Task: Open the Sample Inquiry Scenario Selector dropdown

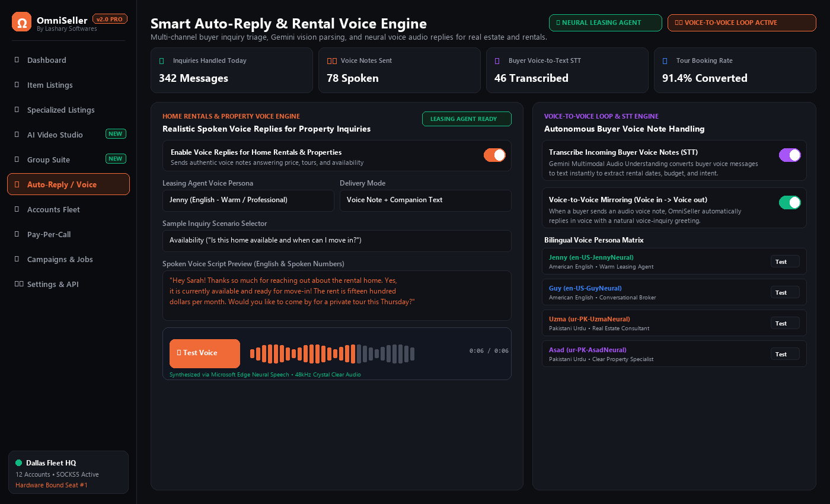Action: (x=337, y=241)
